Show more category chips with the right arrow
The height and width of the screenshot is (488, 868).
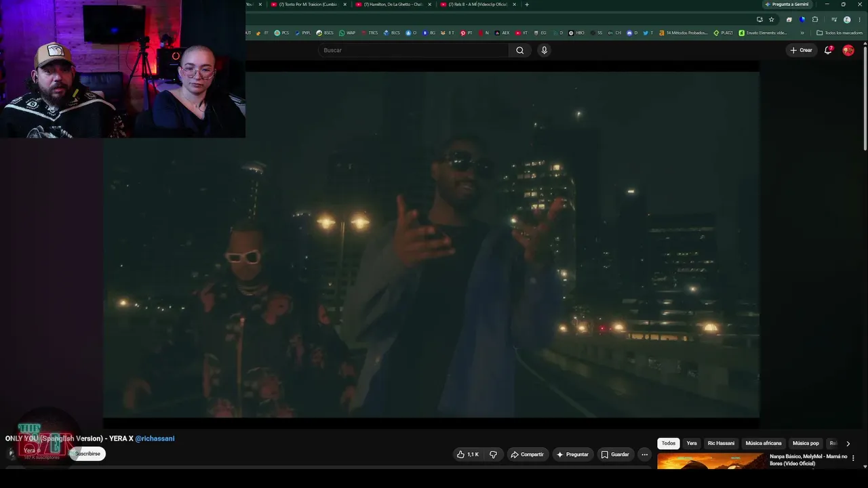point(848,443)
